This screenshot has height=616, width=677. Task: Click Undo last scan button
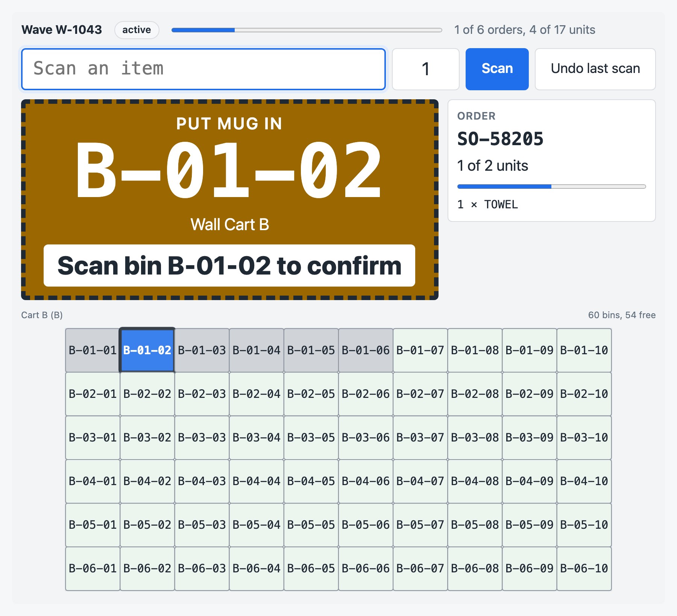point(595,69)
